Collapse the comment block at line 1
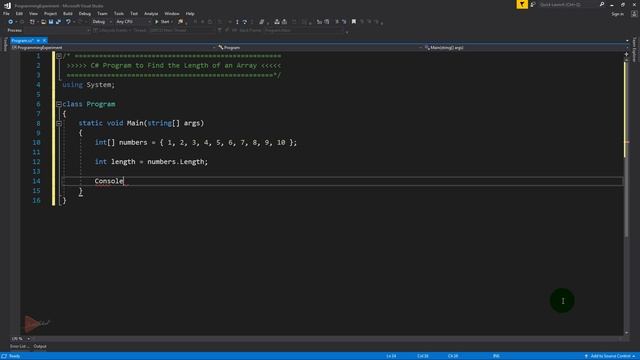This screenshot has height=360, width=640. 59,56
